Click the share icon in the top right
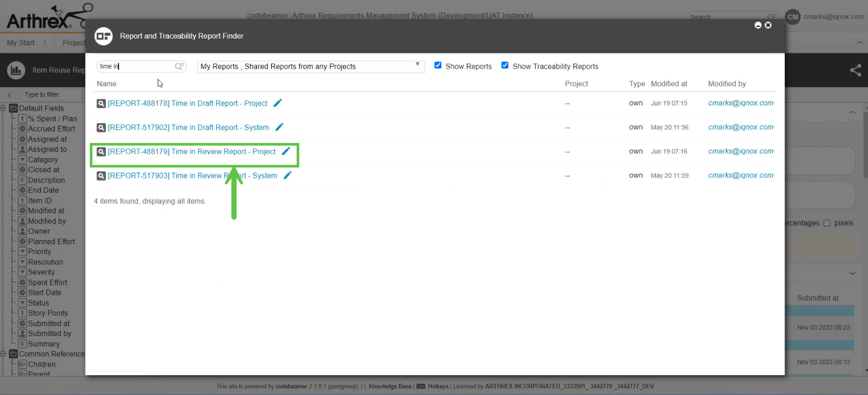The width and height of the screenshot is (868, 395). click(855, 70)
